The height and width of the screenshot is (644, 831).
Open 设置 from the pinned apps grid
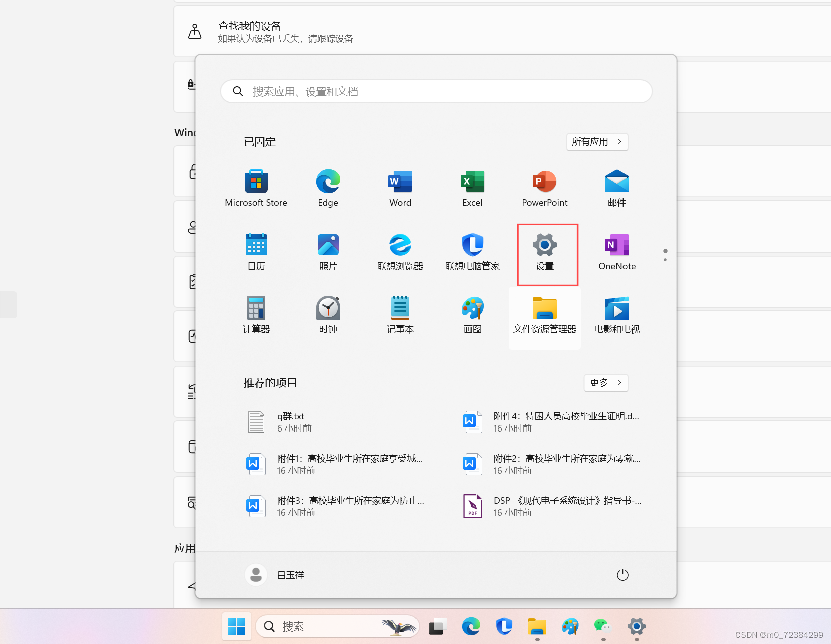[x=544, y=252]
